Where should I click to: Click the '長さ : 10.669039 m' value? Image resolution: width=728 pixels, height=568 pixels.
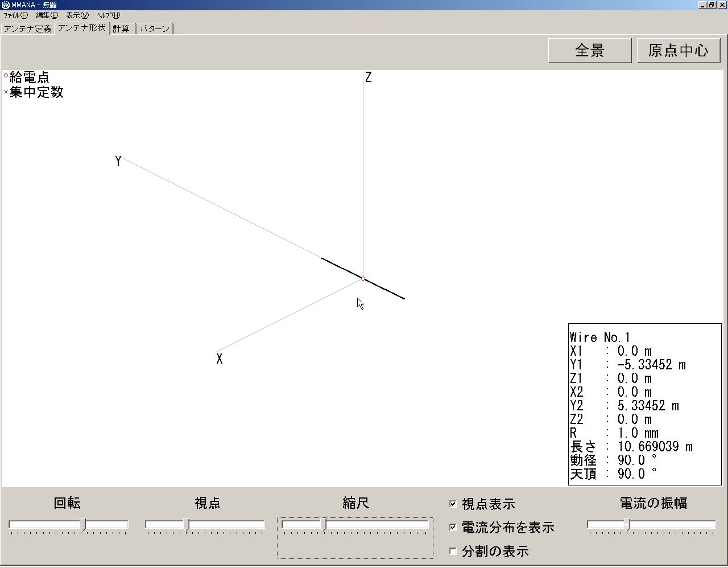click(631, 447)
